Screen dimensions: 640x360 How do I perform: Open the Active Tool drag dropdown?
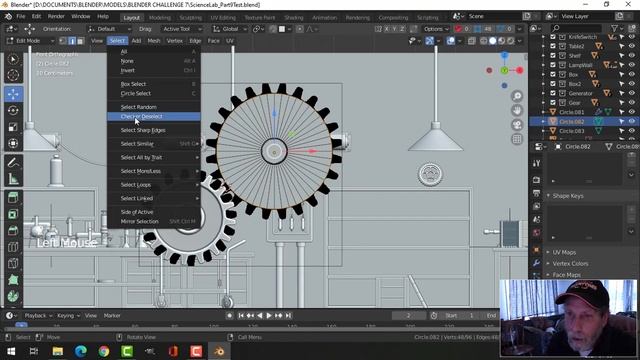[182, 29]
